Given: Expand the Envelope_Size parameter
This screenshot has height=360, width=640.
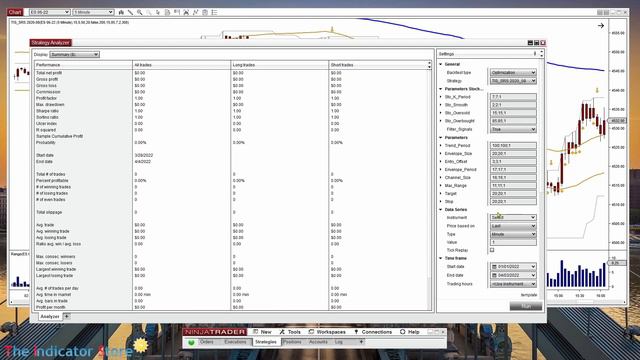Looking at the screenshot, I should [440, 153].
